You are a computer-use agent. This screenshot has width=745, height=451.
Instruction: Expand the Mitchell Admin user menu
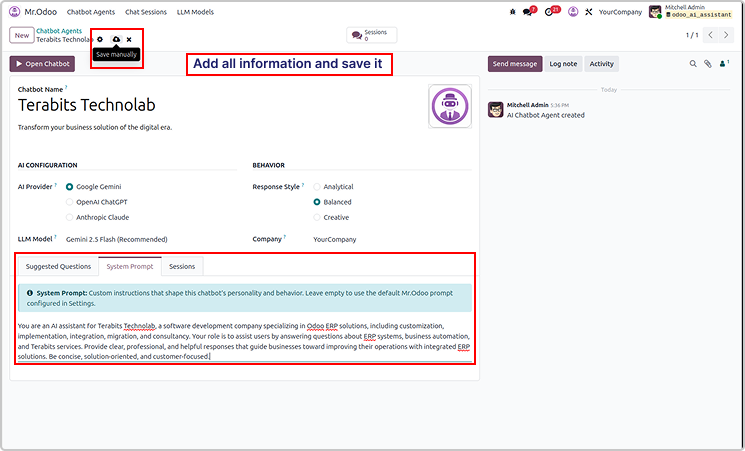point(690,12)
